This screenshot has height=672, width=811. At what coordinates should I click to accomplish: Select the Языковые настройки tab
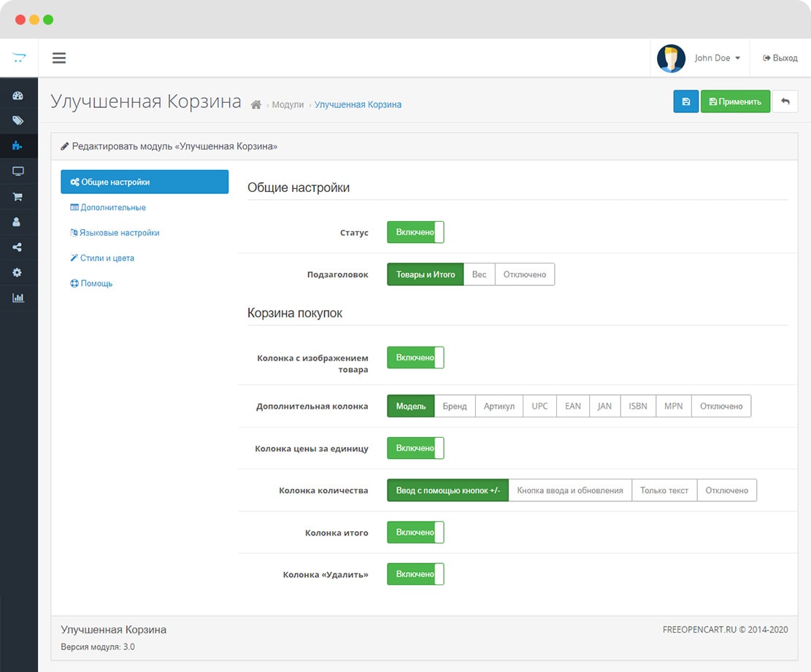click(115, 233)
